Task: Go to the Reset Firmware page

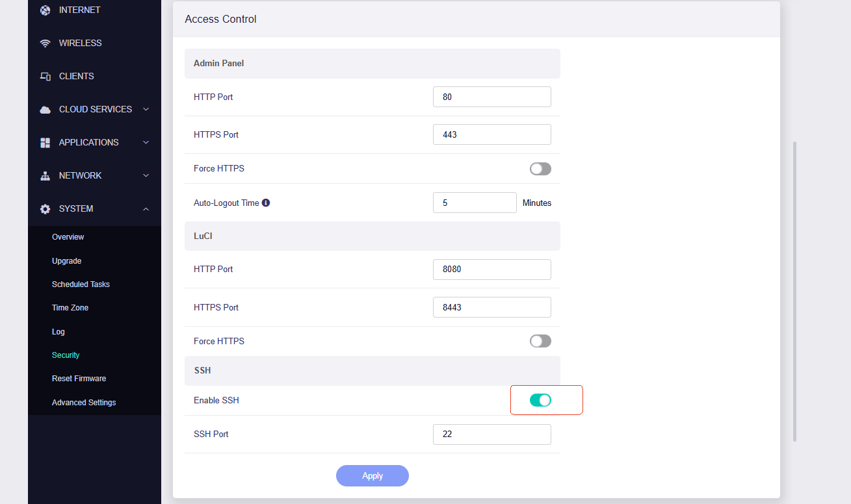Action: click(79, 379)
